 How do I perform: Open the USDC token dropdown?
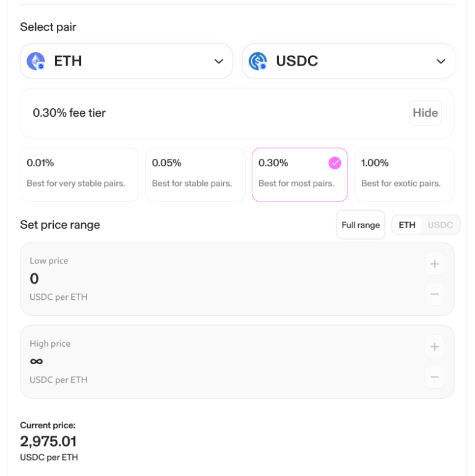point(348,61)
